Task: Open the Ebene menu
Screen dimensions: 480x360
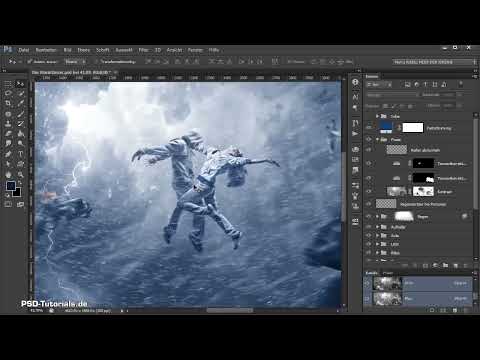Action: (x=84, y=50)
